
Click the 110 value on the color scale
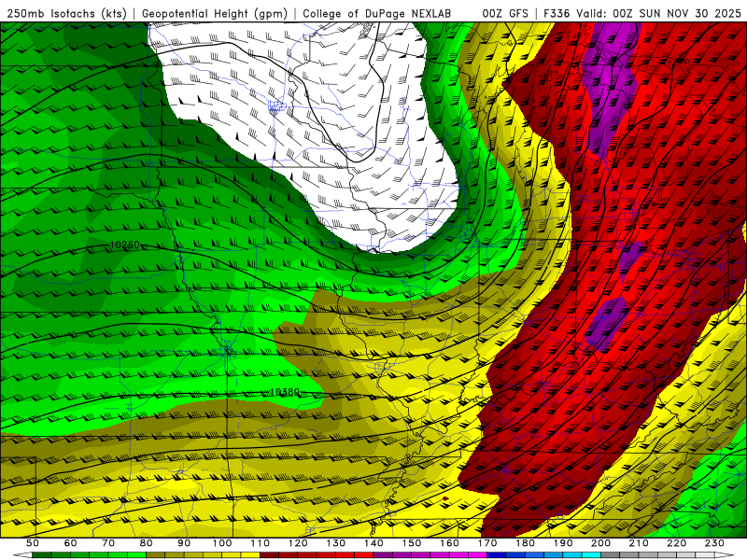pyautogui.click(x=261, y=543)
